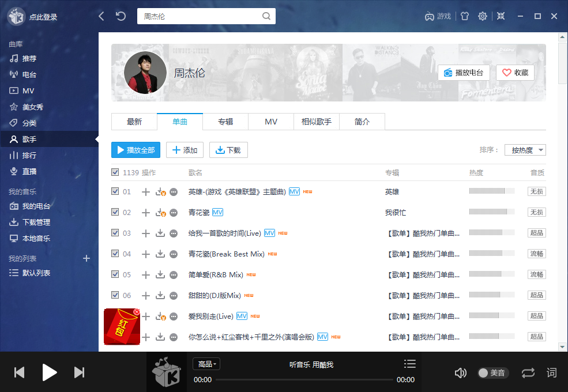This screenshot has width=568, height=392.
Task: Switch to the 相似歌手 tab
Action: [x=316, y=122]
